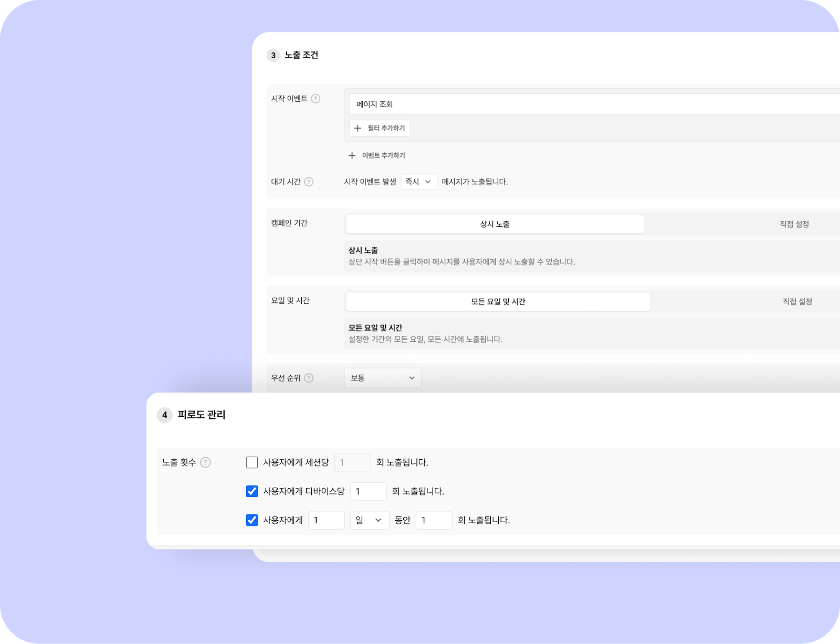Open the 보통 priority dropdown
Screen dimensions: 840x644
383,378
